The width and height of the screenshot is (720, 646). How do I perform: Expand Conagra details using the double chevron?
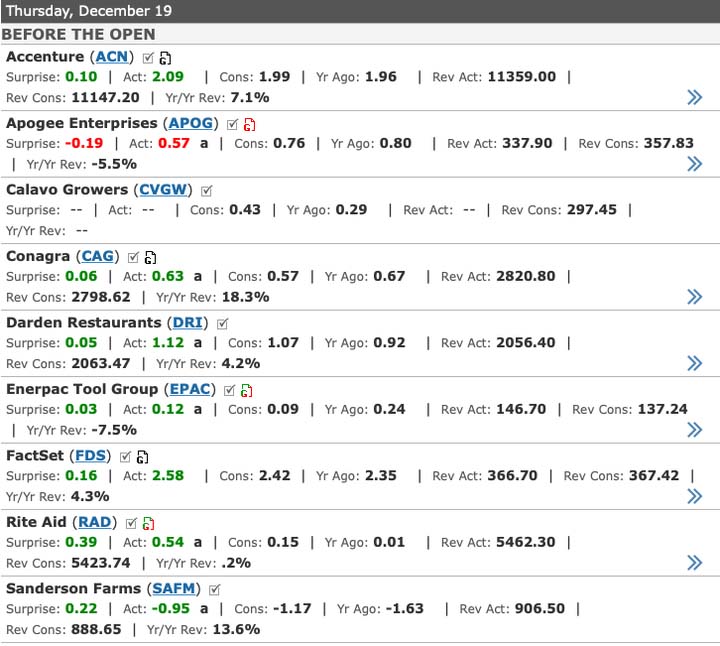[x=694, y=296]
